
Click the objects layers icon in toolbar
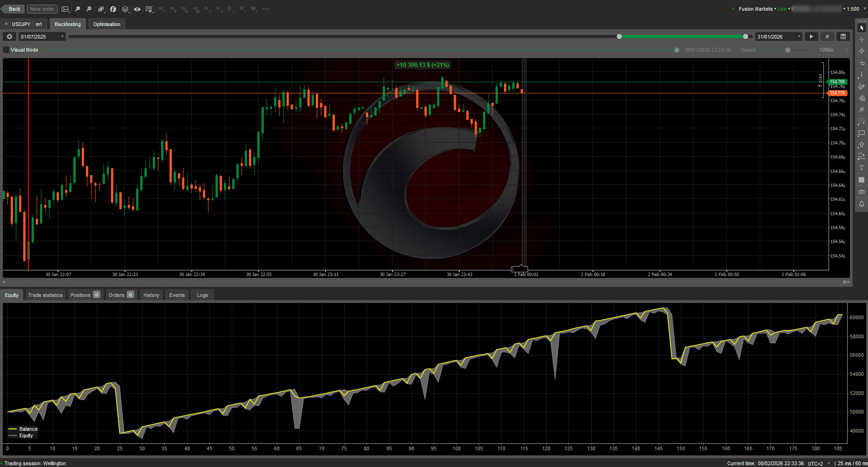pos(125,9)
